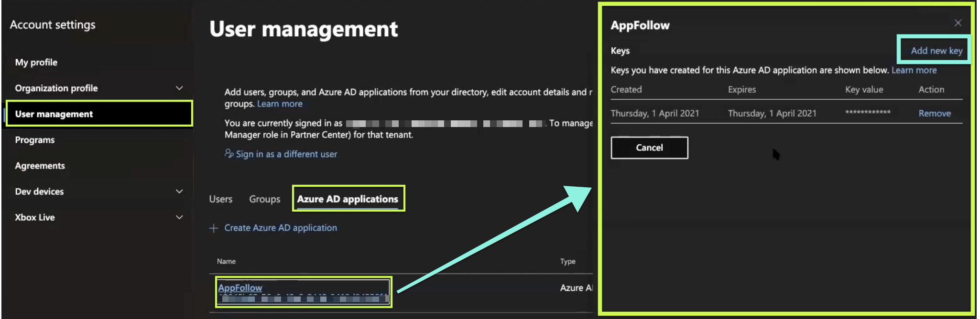Click the Created column header

626,89
